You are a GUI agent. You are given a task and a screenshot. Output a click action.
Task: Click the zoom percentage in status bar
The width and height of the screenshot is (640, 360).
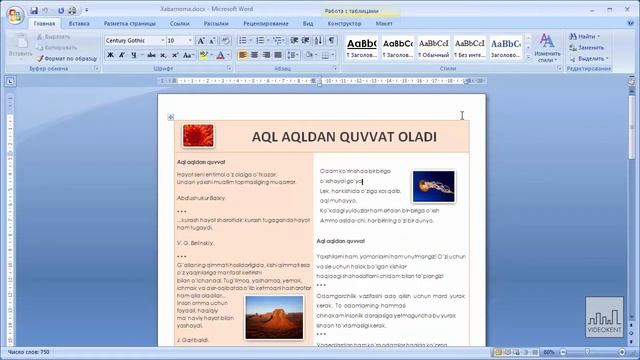(x=549, y=352)
